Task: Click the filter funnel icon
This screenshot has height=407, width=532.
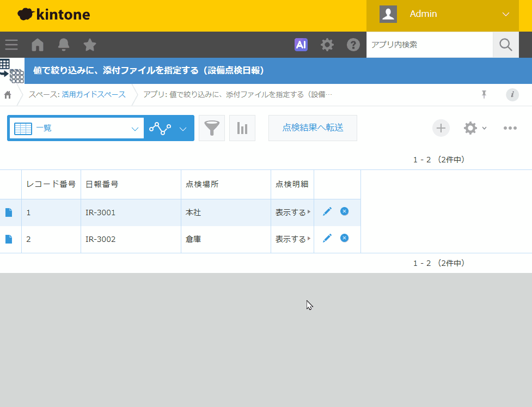Action: (x=212, y=128)
